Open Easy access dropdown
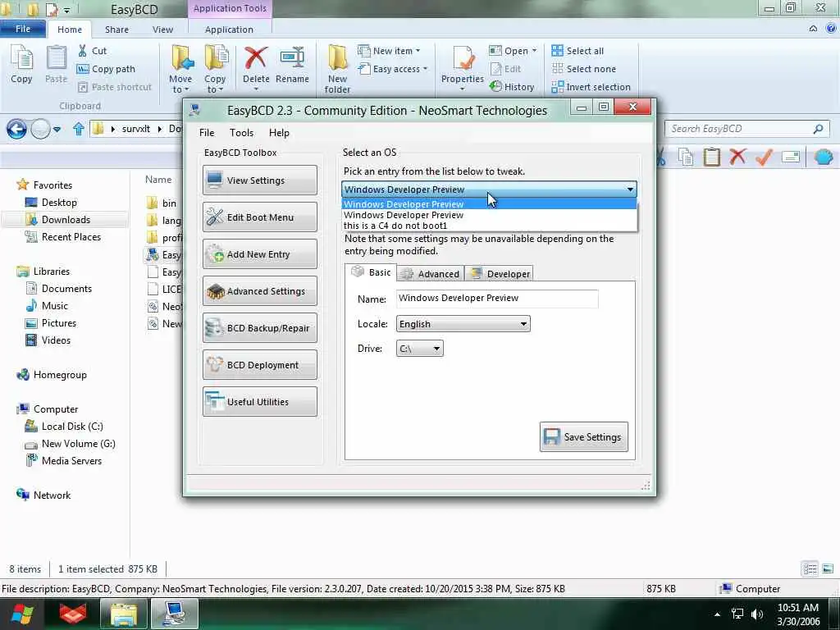Screen dimensions: 840x630 (x=393, y=69)
